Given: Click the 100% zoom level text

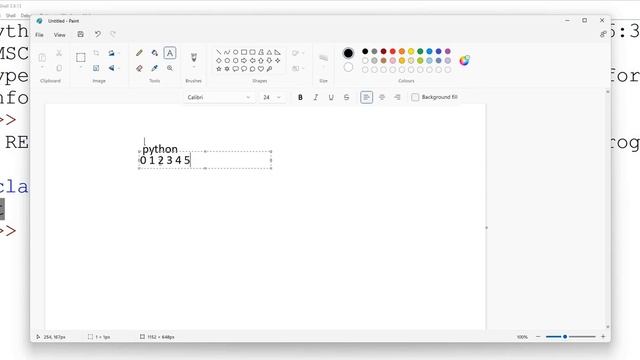Looking at the screenshot, I should pos(522,337).
